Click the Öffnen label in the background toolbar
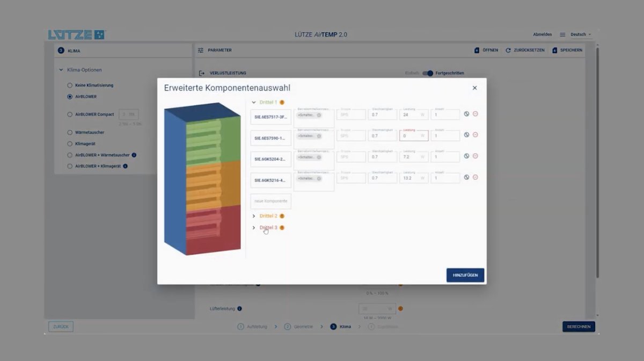 (490, 50)
